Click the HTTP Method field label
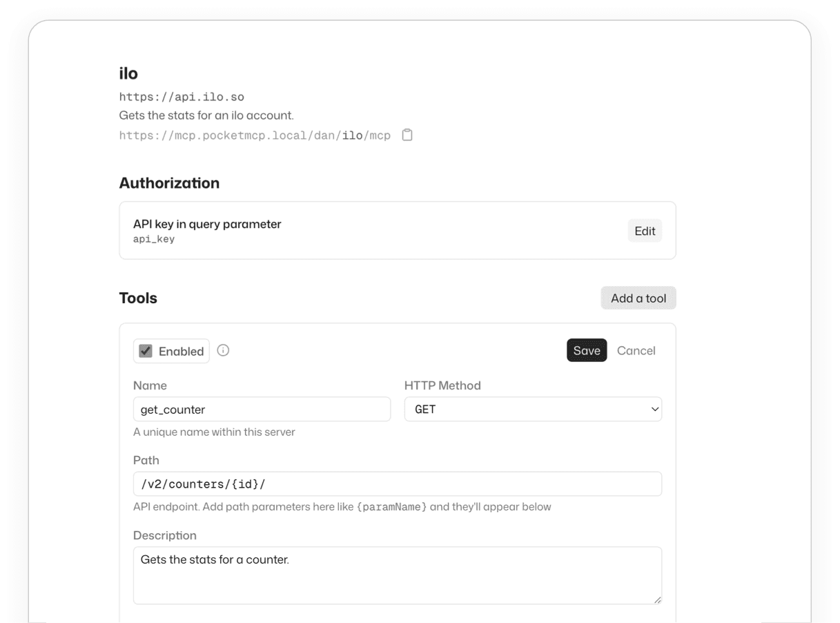 [442, 385]
